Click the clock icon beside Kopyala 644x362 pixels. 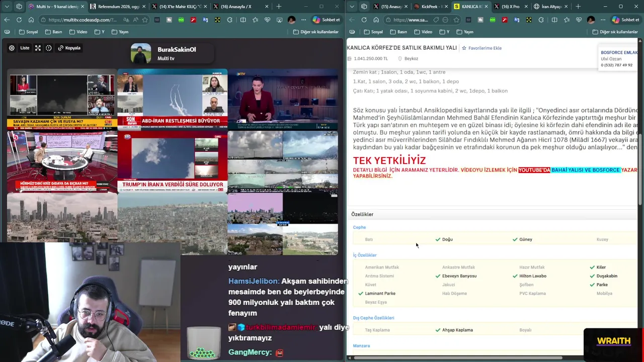(49, 48)
